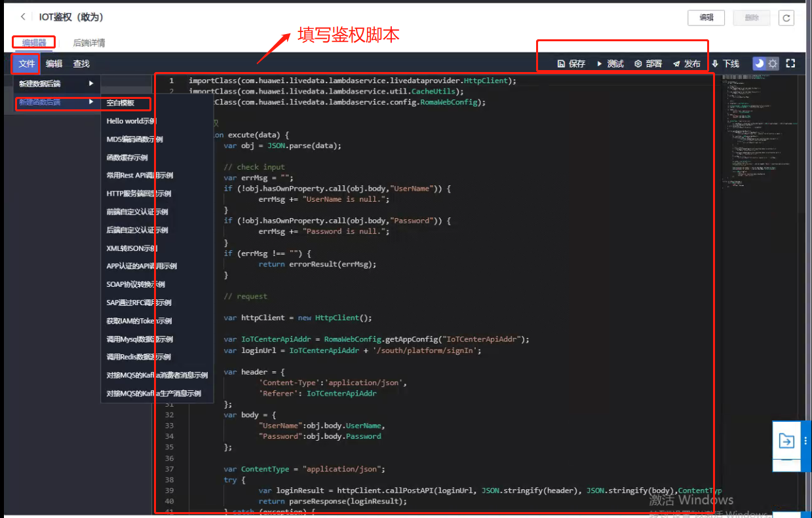The image size is (812, 518).
Task: Click line 'return parseResponse(loginResult);'
Action: point(332,501)
